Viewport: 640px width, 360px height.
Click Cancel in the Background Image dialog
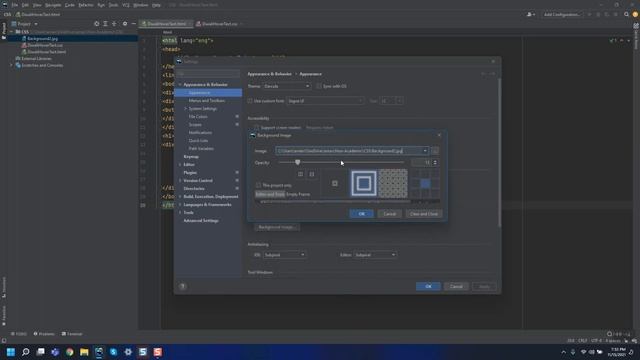point(389,214)
